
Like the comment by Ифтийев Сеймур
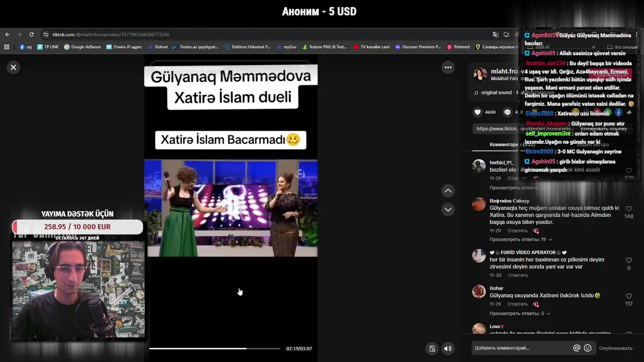point(629,209)
